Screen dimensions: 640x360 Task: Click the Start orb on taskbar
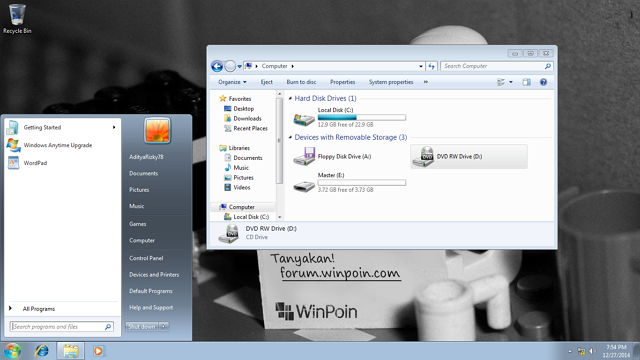(13, 351)
